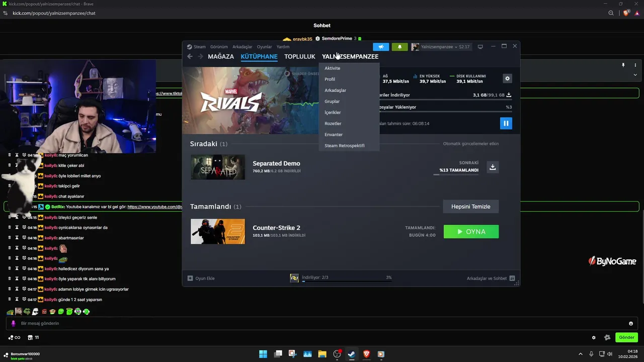Click 'Separated Demo' title text
Viewport: 644px width, 362px height.
click(x=276, y=163)
